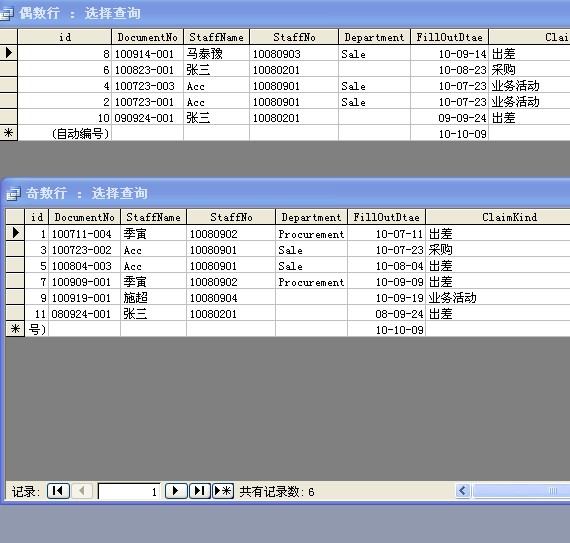Select the DocumentNo column header in 偶数行
This screenshot has height=543, width=570.
[147, 37]
